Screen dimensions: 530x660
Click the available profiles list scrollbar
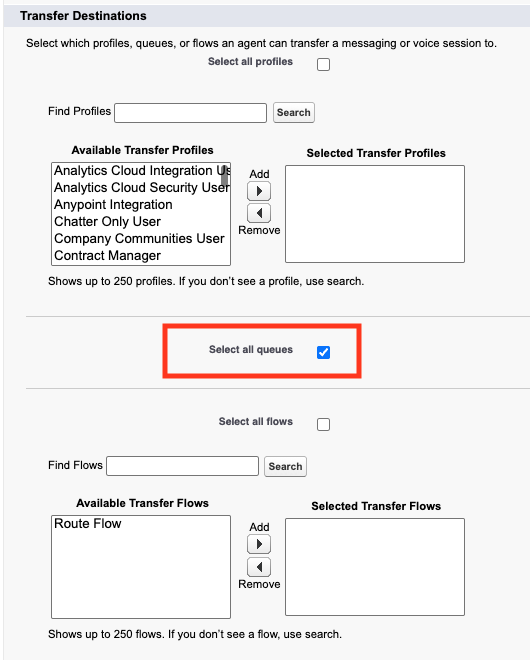[225, 176]
